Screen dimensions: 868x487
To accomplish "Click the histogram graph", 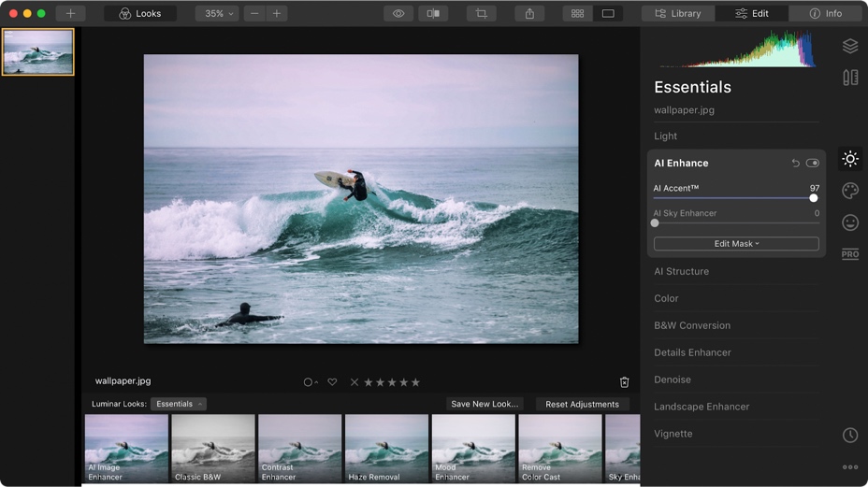I will (736, 50).
